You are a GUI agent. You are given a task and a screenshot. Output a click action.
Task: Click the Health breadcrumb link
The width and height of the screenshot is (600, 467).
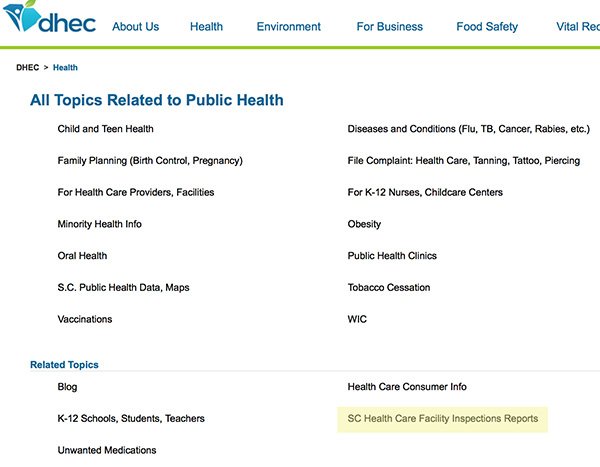click(65, 68)
